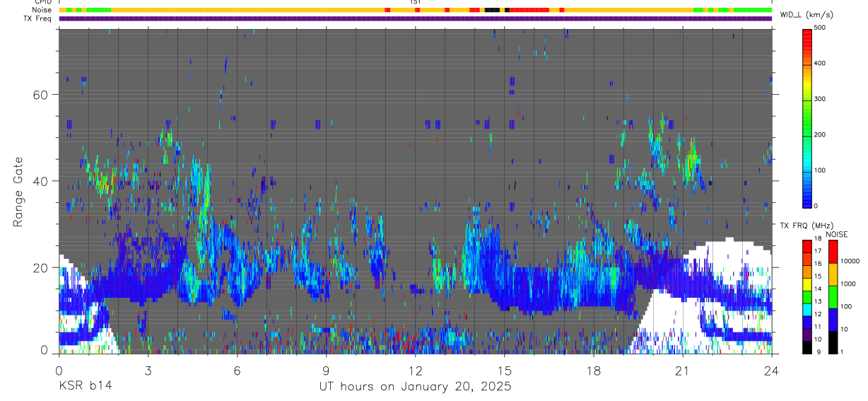Viewport: 868px width, 401px height.
Task: Click the 'Range Gate' y-axis title
Action: tap(19, 192)
